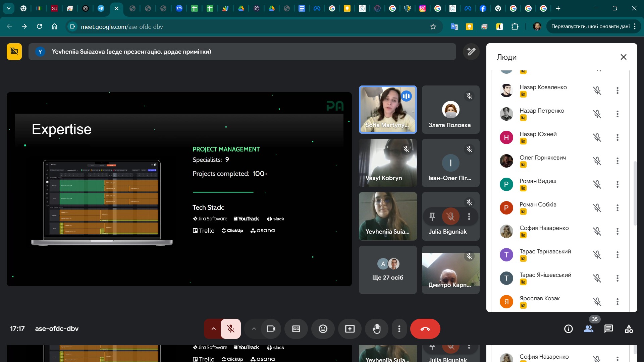Toggle closed captions button
644x362 pixels.
tap(296, 329)
